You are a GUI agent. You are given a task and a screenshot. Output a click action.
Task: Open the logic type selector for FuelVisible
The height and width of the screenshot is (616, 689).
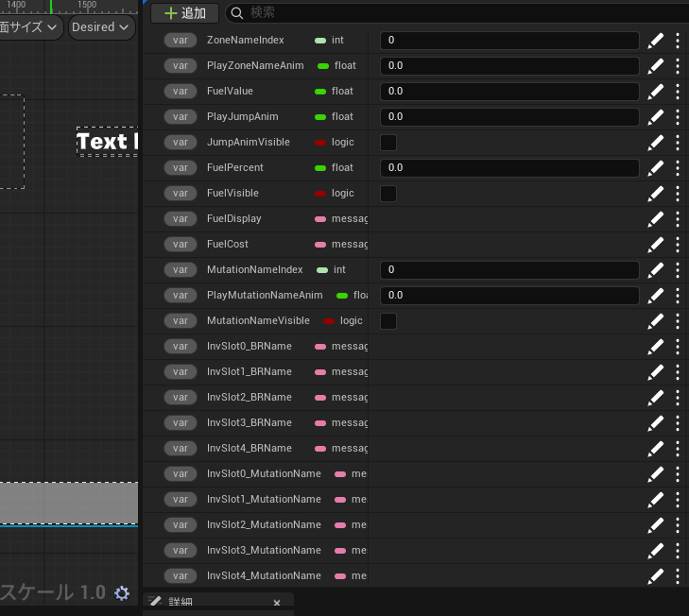click(335, 194)
